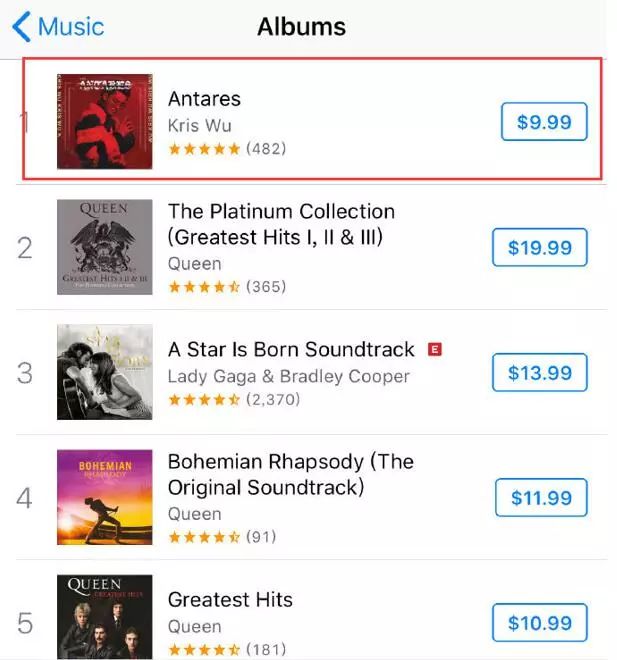
Task: Buy Bohemian Rhapsody soundtrack for $11.99
Action: [541, 498]
